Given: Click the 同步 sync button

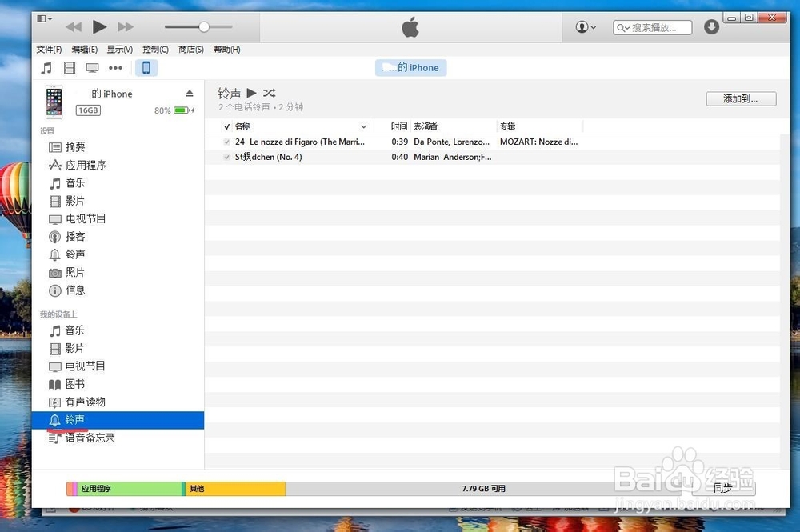Looking at the screenshot, I should point(723,488).
